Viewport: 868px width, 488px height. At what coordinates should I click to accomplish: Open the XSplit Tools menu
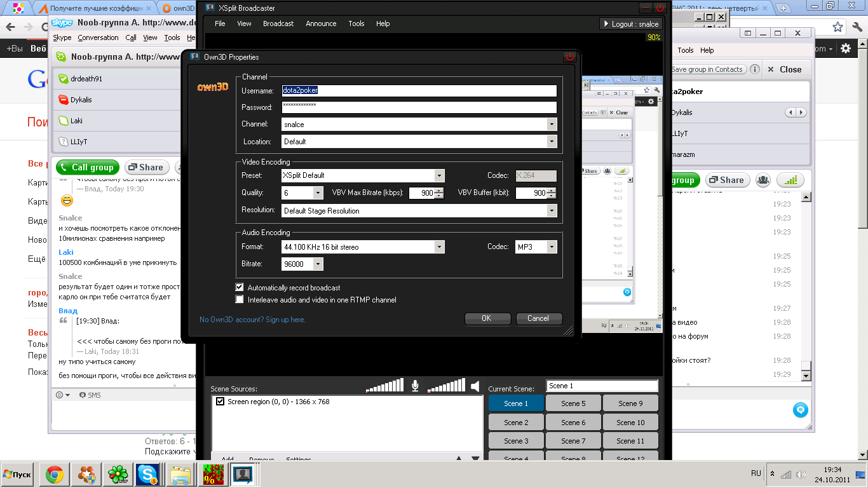pyautogui.click(x=356, y=24)
